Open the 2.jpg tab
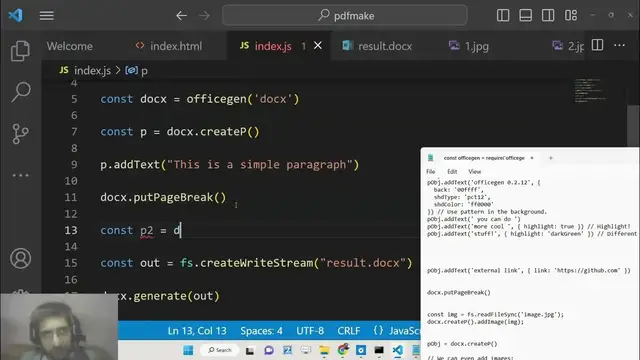The image size is (640, 360). point(568,46)
